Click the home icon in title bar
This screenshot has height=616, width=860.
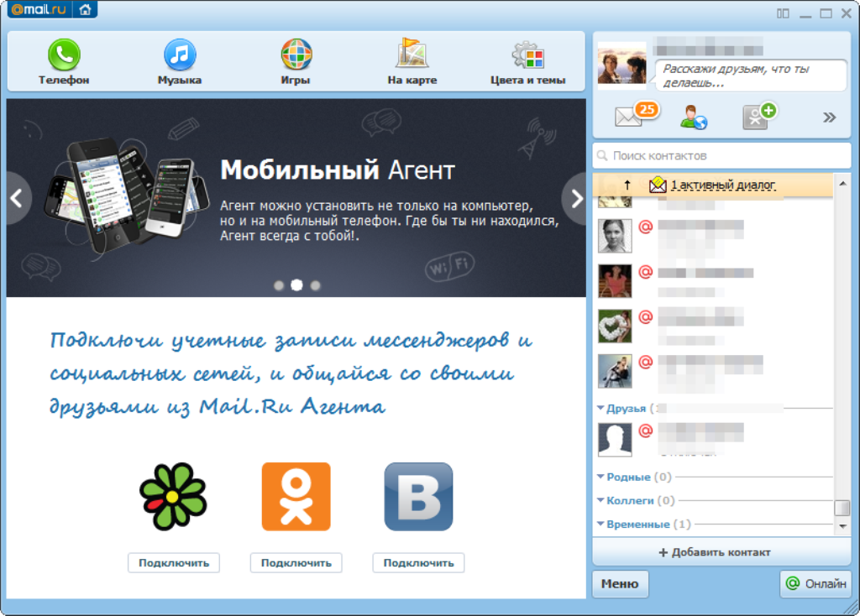(85, 9)
